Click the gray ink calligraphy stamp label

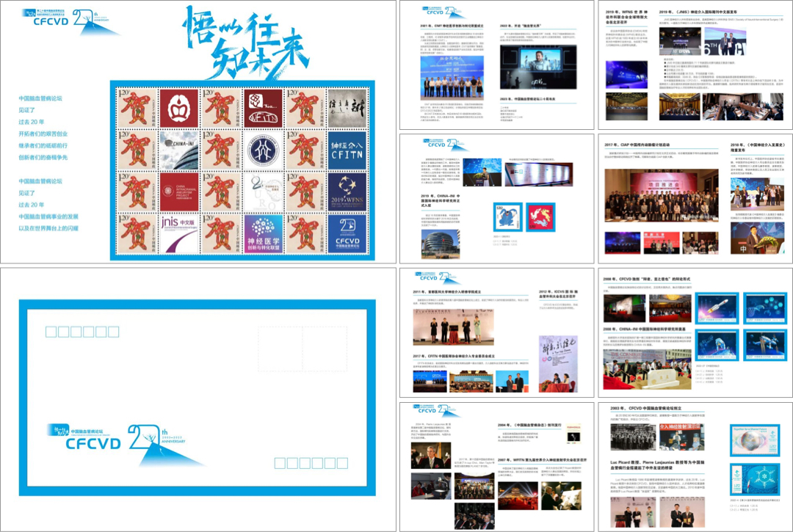click(347, 108)
